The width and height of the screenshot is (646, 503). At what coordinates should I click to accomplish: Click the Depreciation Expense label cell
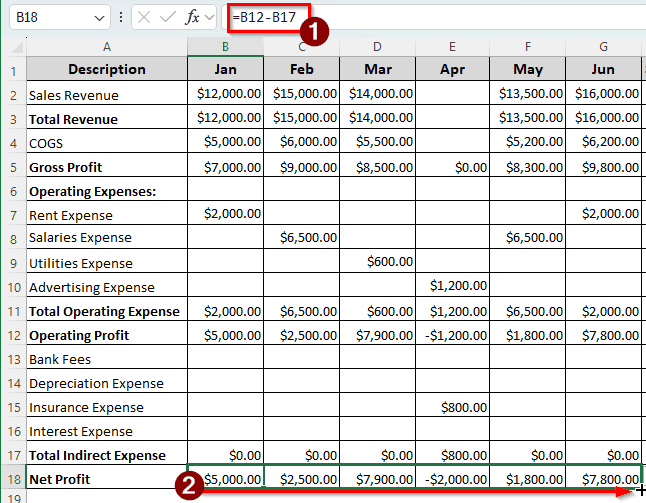click(x=107, y=381)
